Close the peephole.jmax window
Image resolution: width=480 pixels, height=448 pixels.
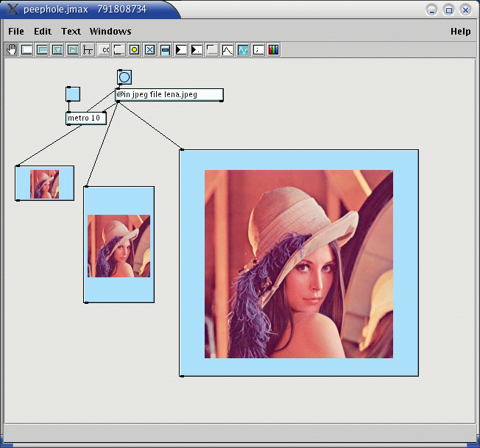[465, 10]
